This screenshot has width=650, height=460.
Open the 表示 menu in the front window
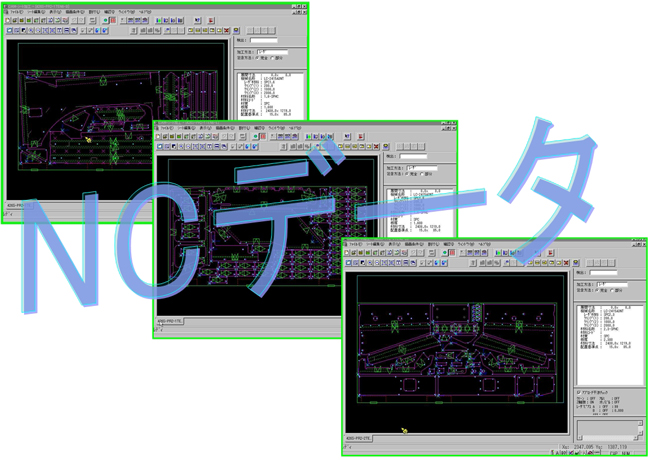click(x=394, y=245)
